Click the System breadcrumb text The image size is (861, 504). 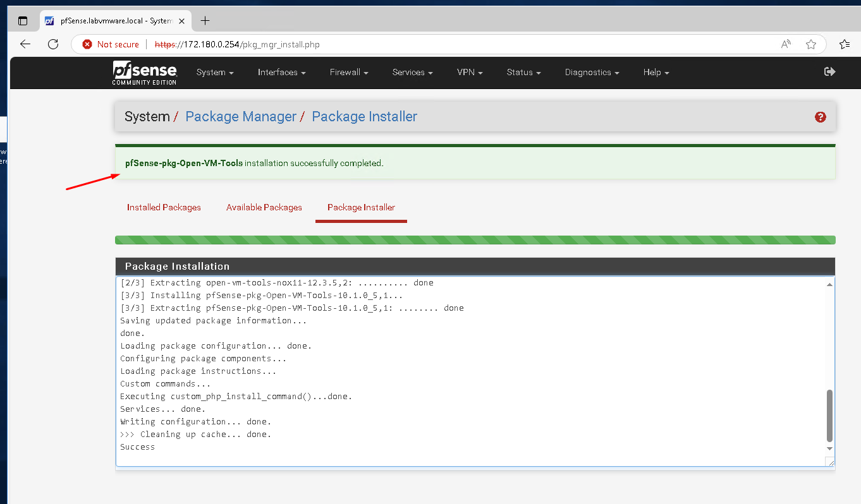click(x=147, y=117)
